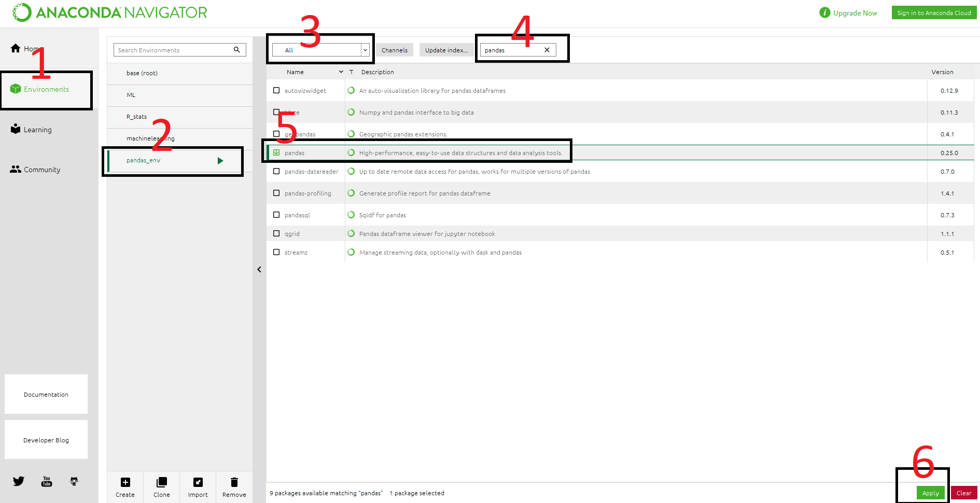Click the Update index... button

[x=446, y=50]
